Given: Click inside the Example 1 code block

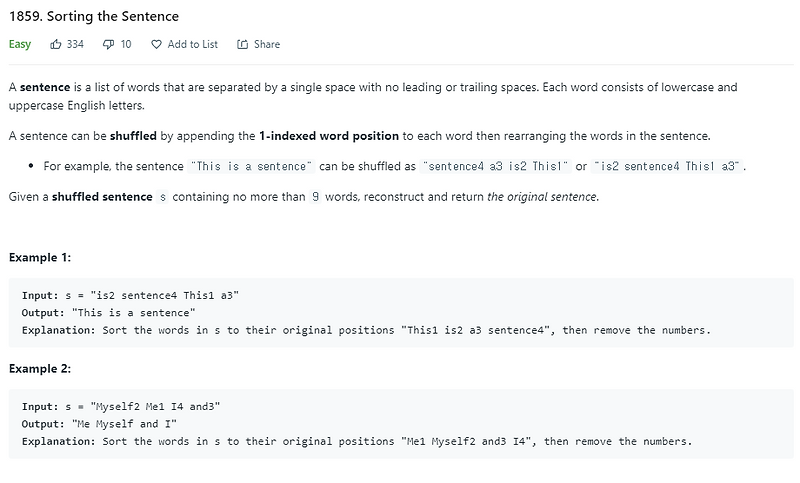Looking at the screenshot, I should (x=400, y=312).
